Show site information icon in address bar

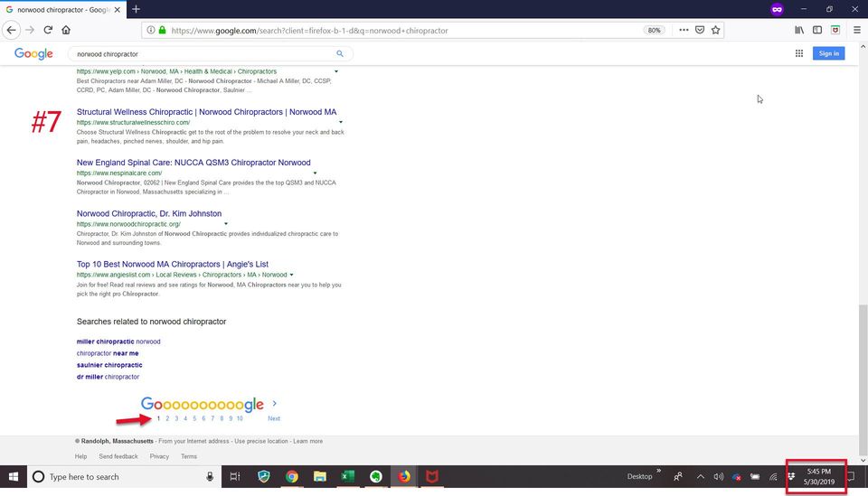(151, 31)
